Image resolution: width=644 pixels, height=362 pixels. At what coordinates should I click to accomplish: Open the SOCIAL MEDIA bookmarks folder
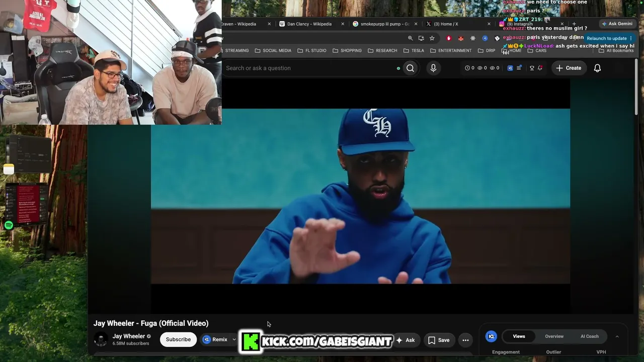[273, 50]
